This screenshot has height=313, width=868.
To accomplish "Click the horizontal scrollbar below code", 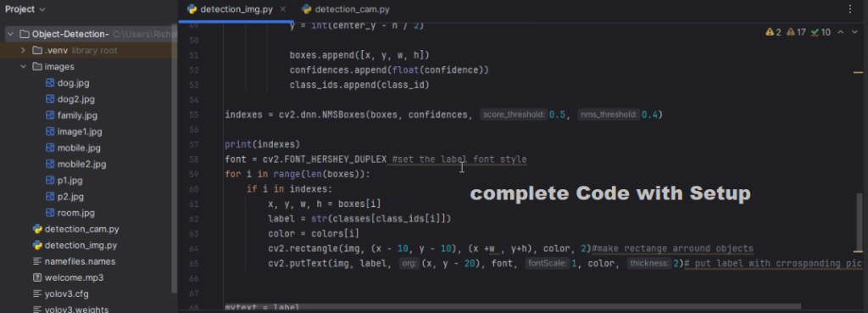I will (x=513, y=306).
